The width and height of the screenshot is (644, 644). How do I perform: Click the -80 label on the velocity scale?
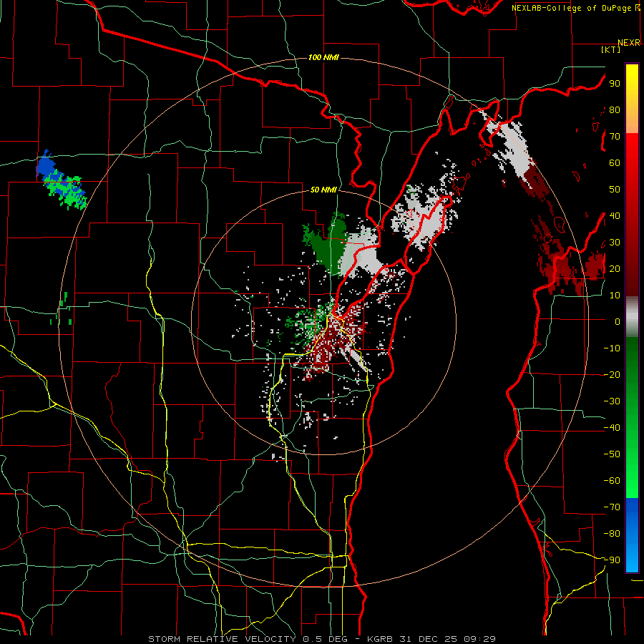pyautogui.click(x=612, y=534)
